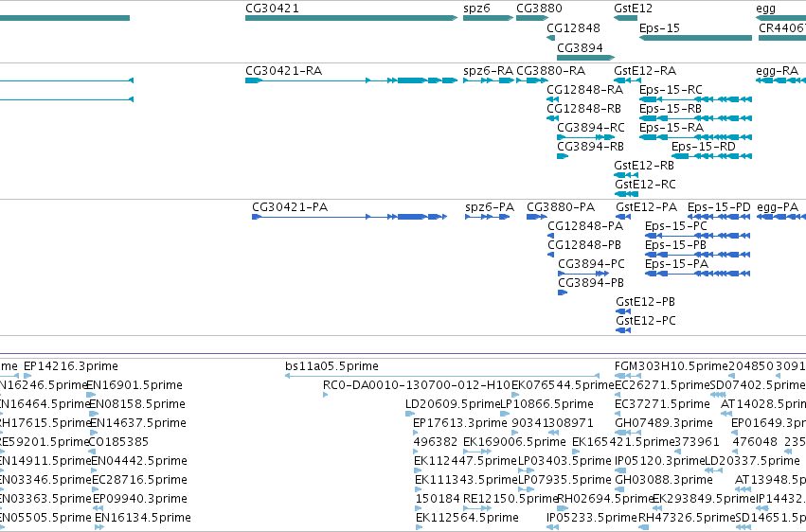Select the CG3894 gene label
Screen dimensions: 806x532
(x=580, y=47)
